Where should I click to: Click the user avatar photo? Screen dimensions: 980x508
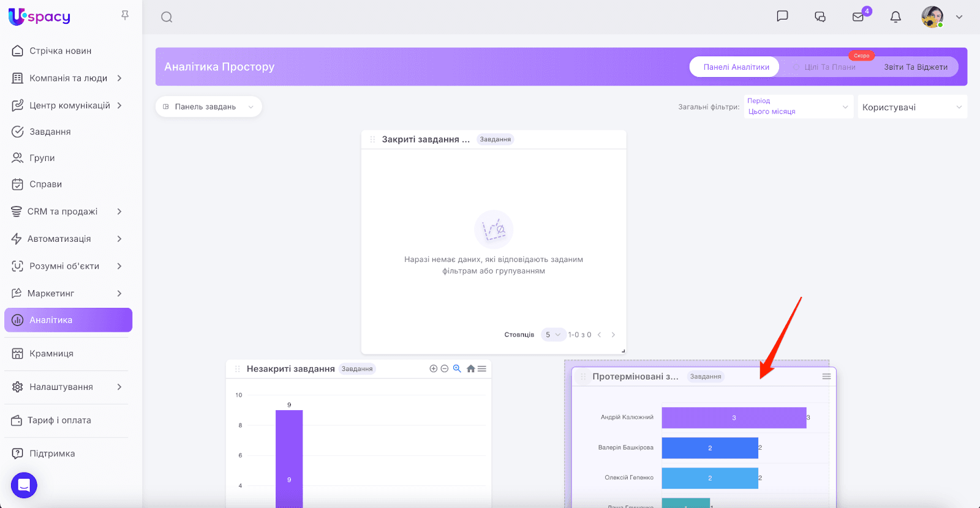tap(932, 17)
